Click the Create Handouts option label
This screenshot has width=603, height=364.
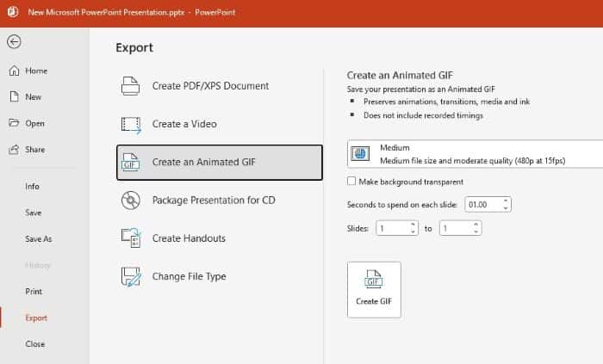point(189,238)
